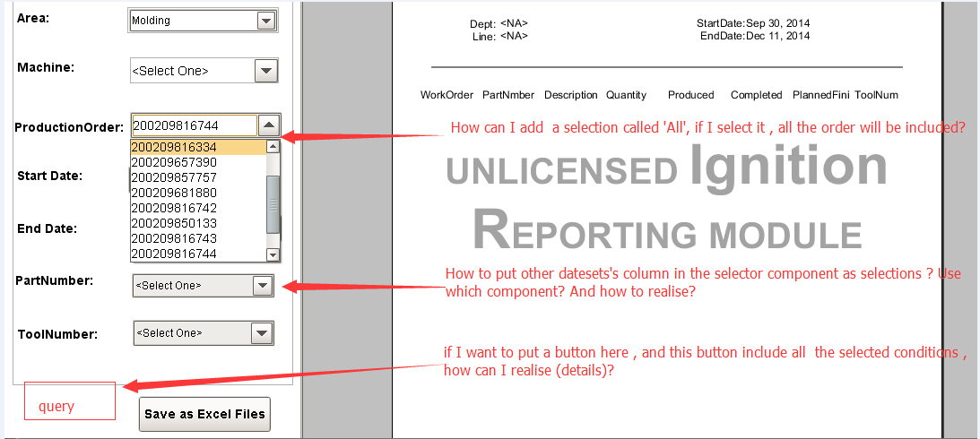Select order 200209816743 in list
The height and width of the screenshot is (439, 980).
click(198, 238)
